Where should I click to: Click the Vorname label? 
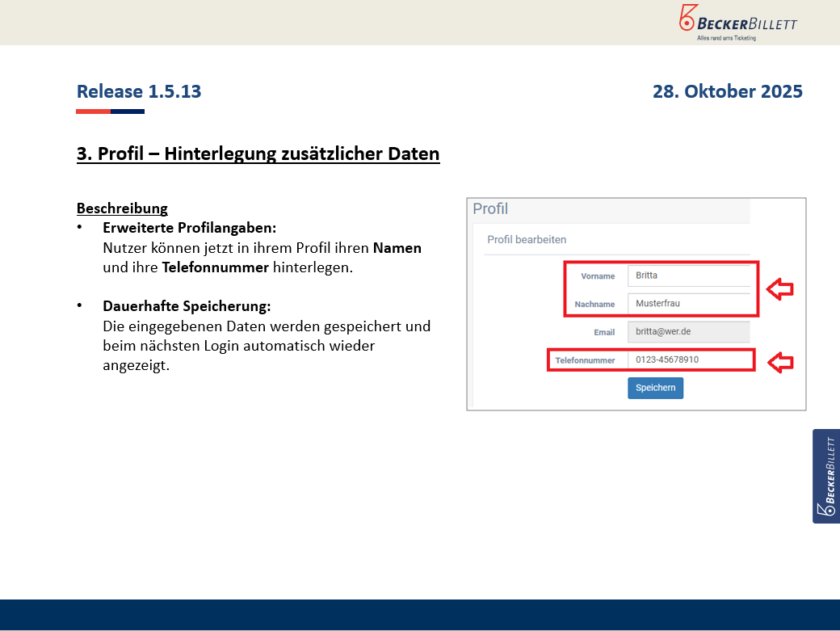(x=598, y=276)
